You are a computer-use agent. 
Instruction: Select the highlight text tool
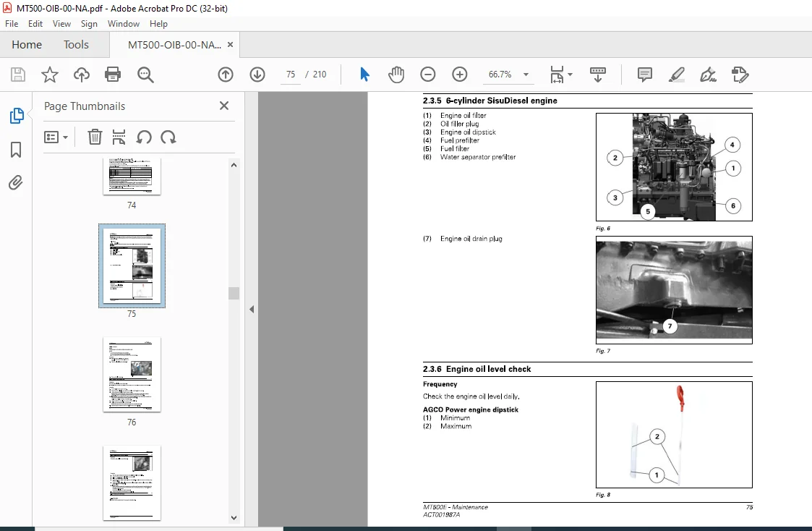[676, 75]
